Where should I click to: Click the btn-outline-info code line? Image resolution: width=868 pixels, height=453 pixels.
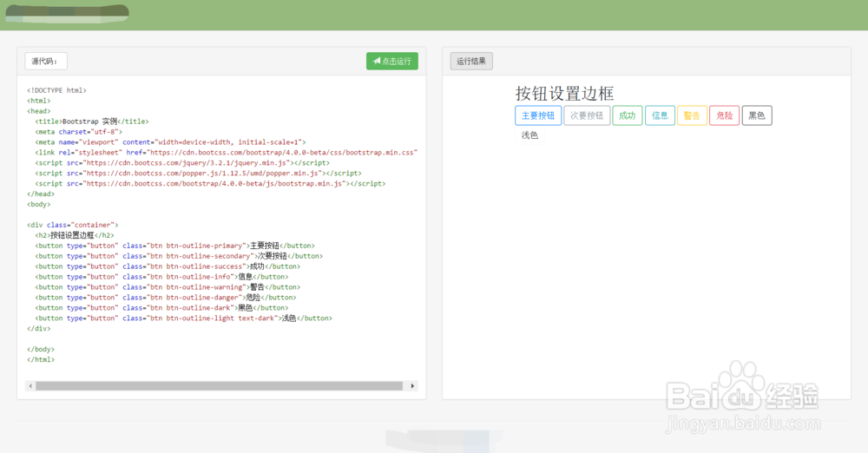(161, 277)
